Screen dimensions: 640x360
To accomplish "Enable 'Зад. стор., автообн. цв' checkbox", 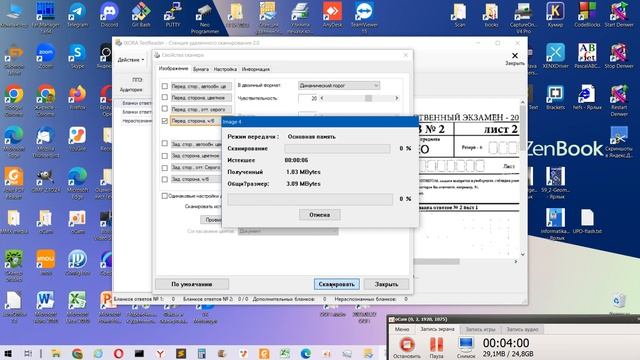I will point(164,143).
